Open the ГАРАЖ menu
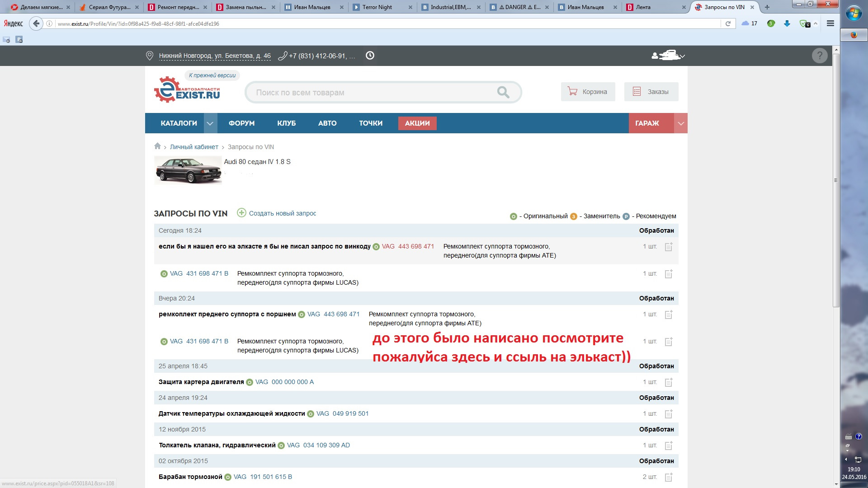The height and width of the screenshot is (488, 868). [x=647, y=123]
